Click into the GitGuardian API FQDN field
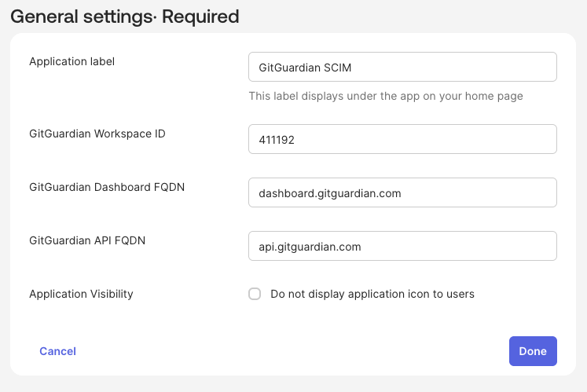Image resolution: width=587 pixels, height=392 pixels. [x=402, y=246]
